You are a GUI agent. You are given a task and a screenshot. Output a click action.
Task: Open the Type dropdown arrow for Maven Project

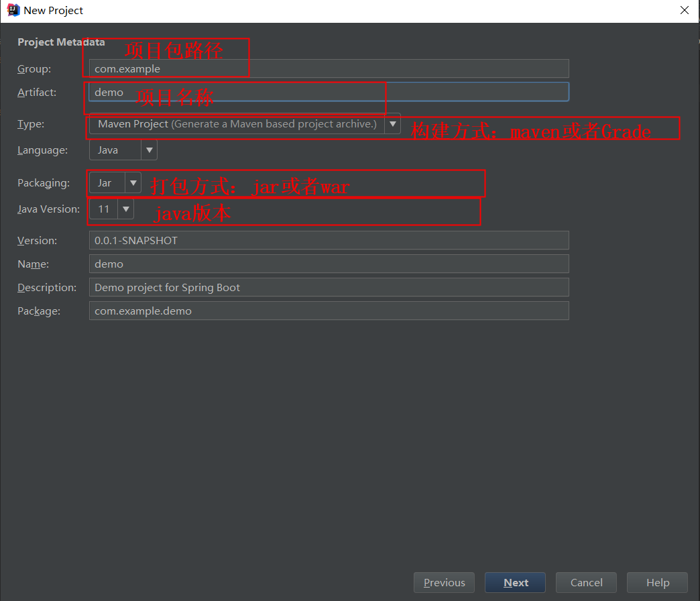392,123
